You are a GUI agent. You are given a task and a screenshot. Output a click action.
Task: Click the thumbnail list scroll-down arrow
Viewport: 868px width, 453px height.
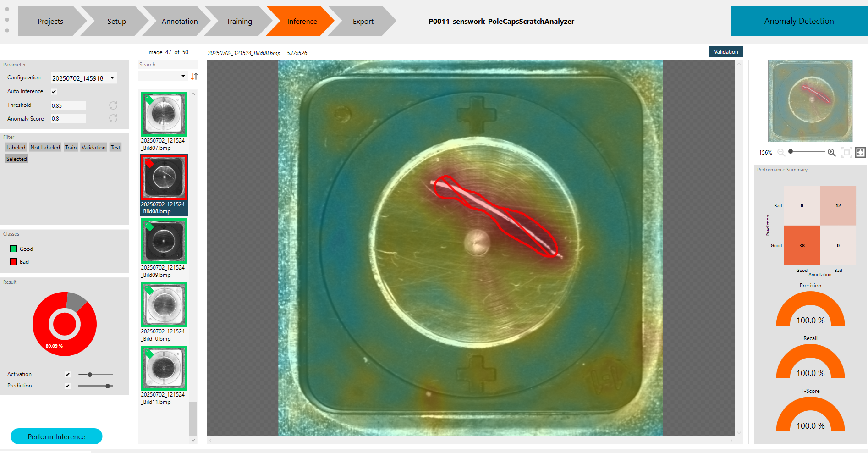(x=193, y=440)
